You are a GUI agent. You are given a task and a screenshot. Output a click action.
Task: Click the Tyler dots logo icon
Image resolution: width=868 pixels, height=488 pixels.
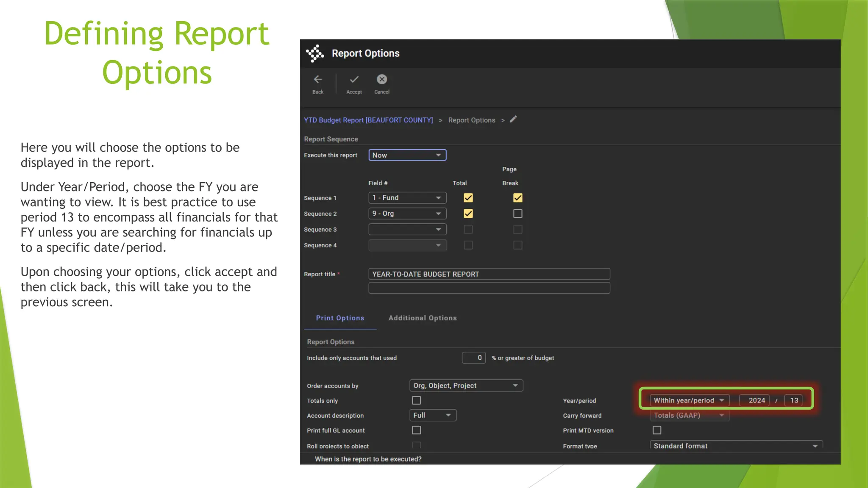[x=315, y=53]
